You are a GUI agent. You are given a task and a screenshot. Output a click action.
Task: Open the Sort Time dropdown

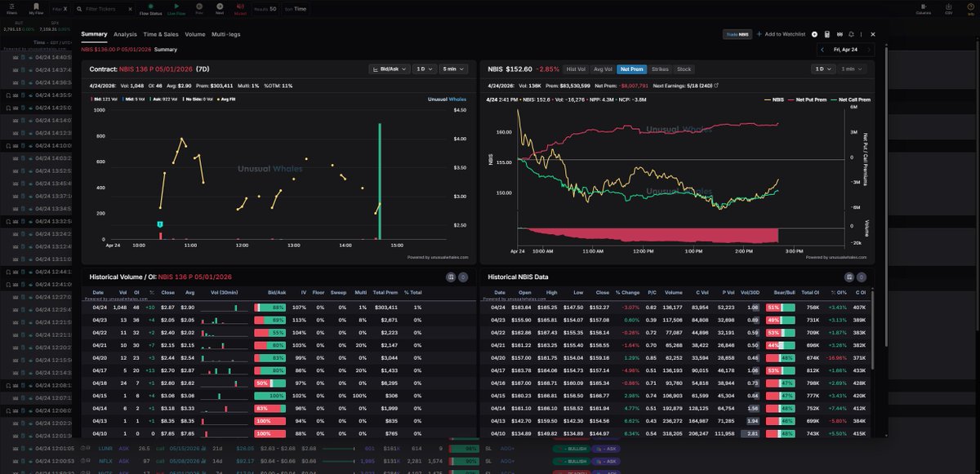[x=296, y=9]
